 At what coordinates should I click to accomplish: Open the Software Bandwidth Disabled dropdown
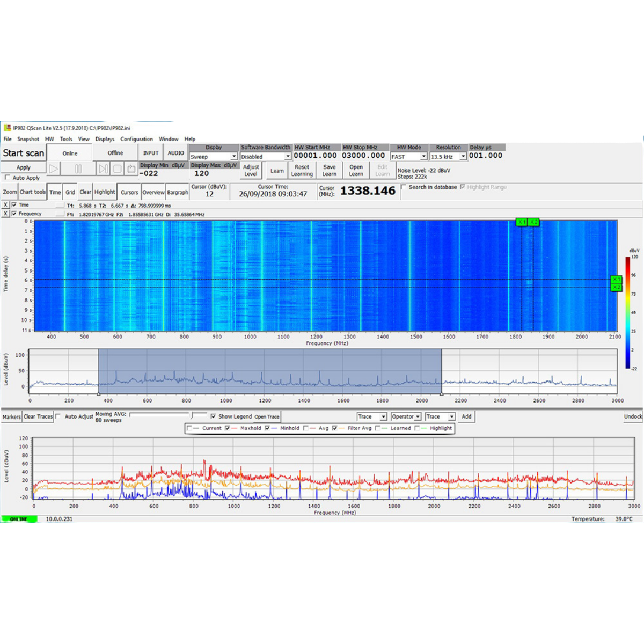(x=265, y=157)
